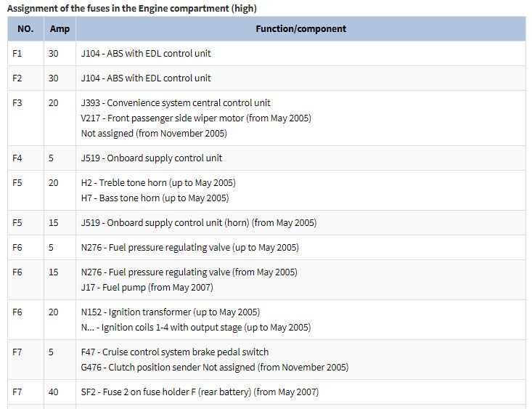
Task: Click the J17 Fuel pump entry
Action: 147,288
